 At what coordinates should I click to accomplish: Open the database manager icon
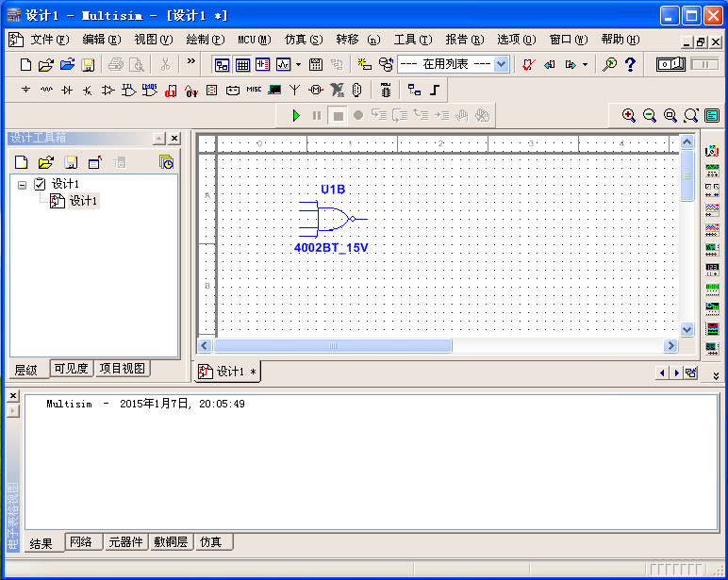386,64
